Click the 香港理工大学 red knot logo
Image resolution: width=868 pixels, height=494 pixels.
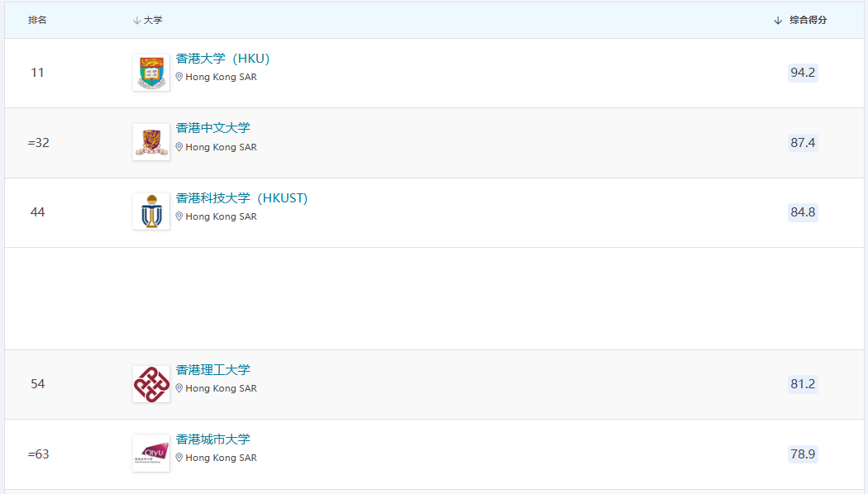pyautogui.click(x=151, y=384)
